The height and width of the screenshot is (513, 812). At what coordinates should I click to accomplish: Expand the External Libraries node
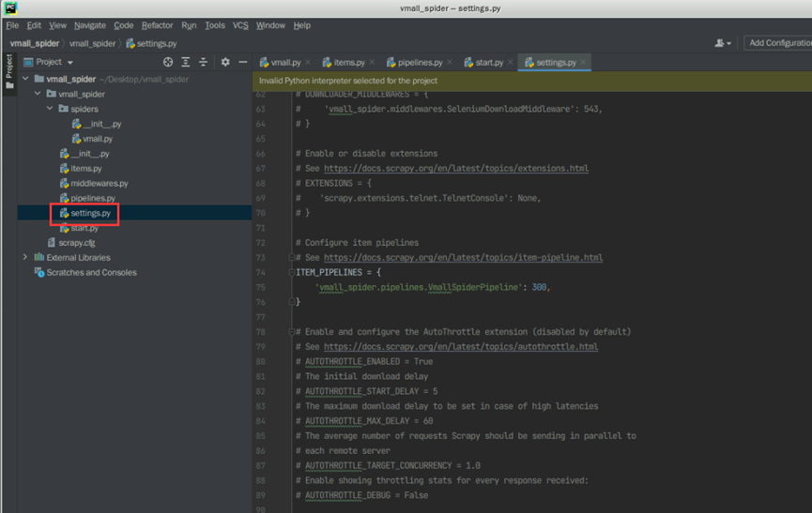25,257
